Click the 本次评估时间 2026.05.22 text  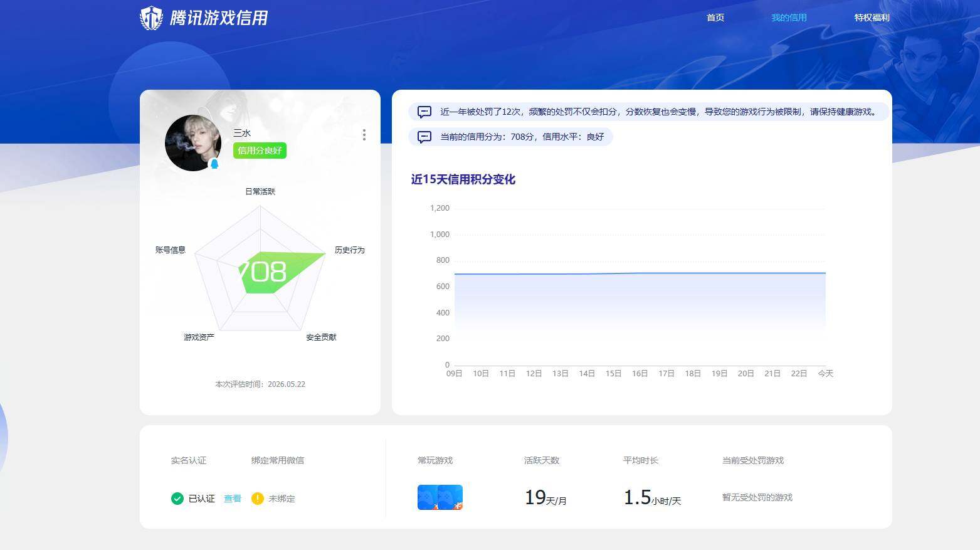click(260, 384)
